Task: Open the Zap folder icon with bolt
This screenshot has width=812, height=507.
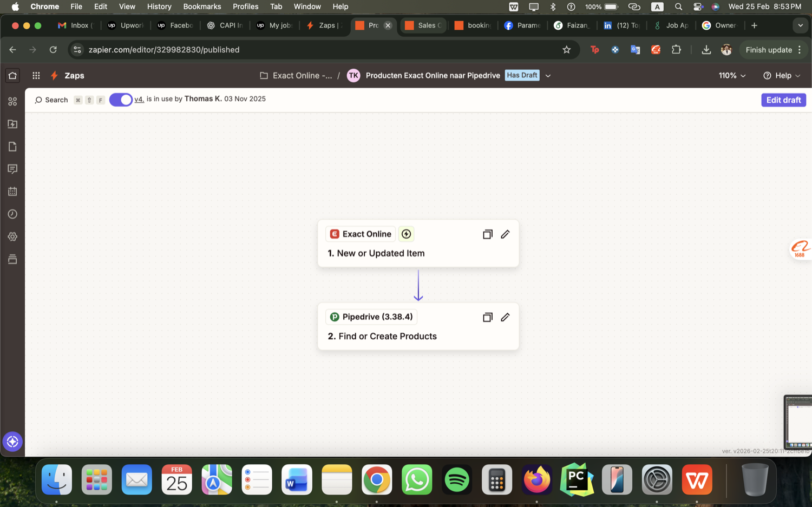Action: coord(12,124)
